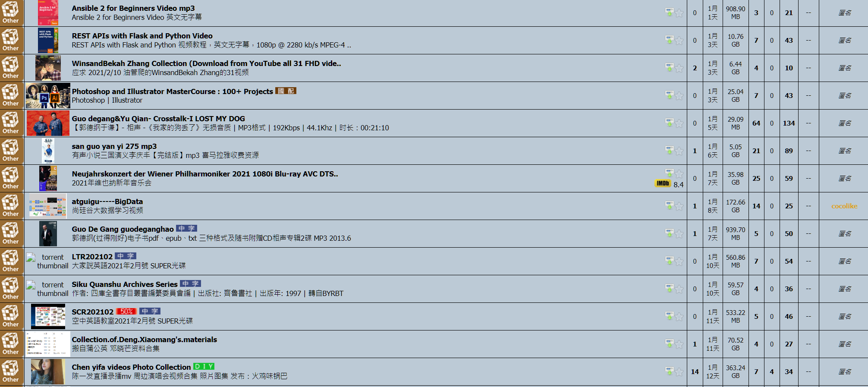This screenshot has height=387, width=868.
Task: Star the Collection.of.Deng.Xiaomang's.materials torrent
Action: click(679, 344)
